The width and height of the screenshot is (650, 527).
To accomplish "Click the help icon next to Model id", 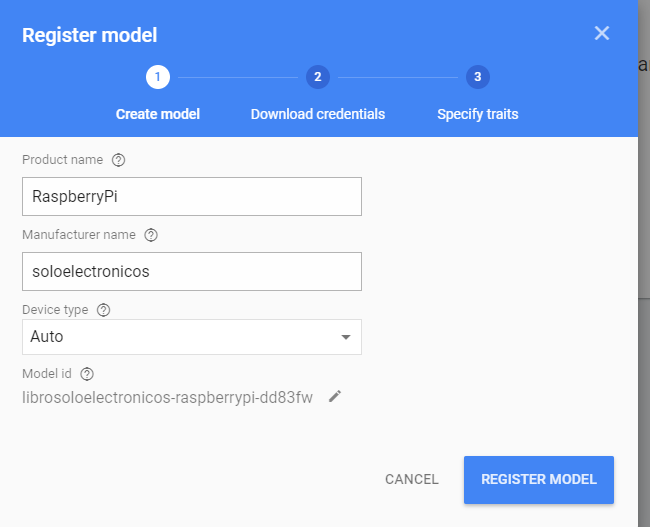I will (x=87, y=374).
